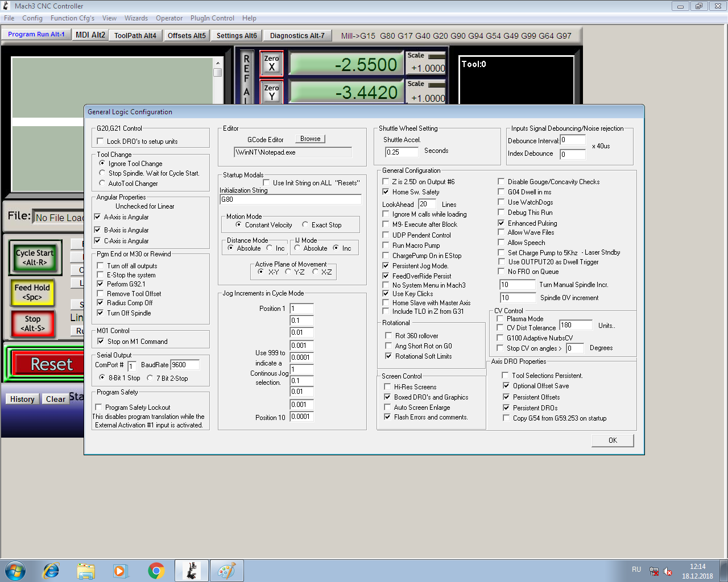Toggle Perform G92.1 checkbox
Image resolution: width=728 pixels, height=582 pixels.
click(x=100, y=284)
